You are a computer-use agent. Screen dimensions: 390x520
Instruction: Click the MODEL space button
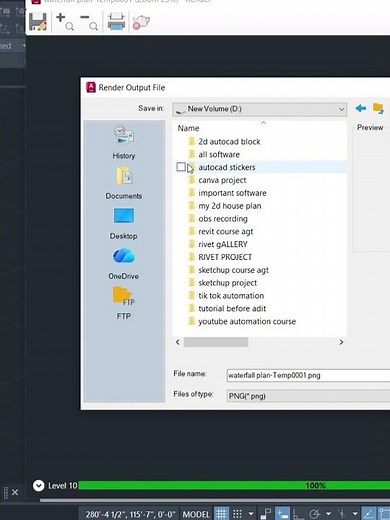tap(196, 514)
